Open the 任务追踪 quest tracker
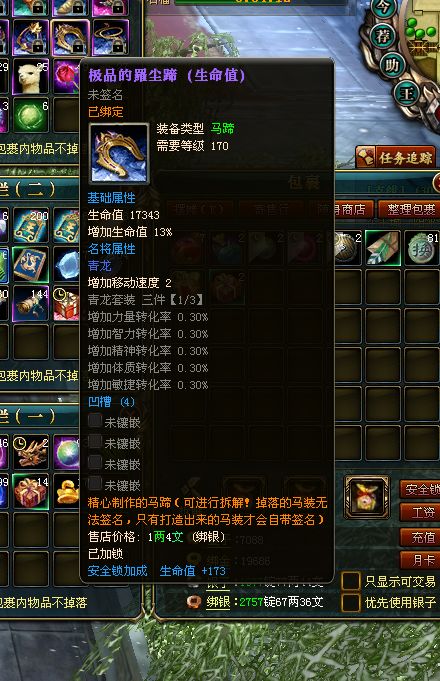 (395, 157)
